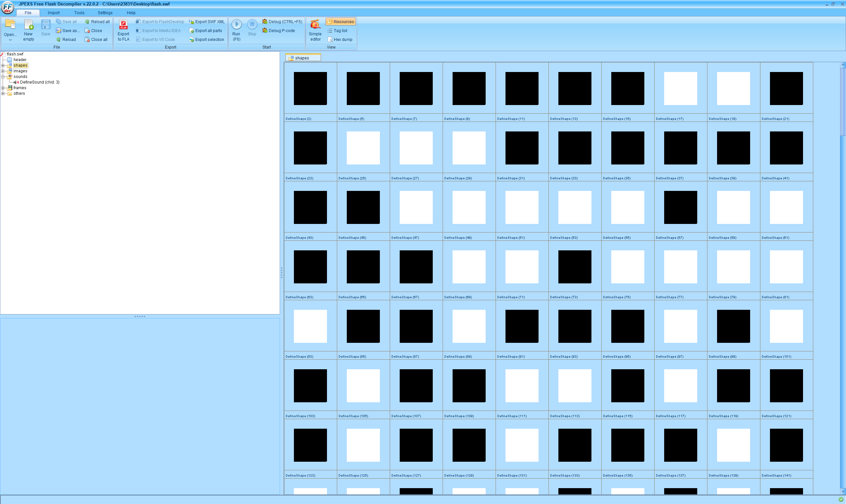This screenshot has width=846, height=504.
Task: Click Export to IntelliJ IDEA
Action: click(x=158, y=31)
